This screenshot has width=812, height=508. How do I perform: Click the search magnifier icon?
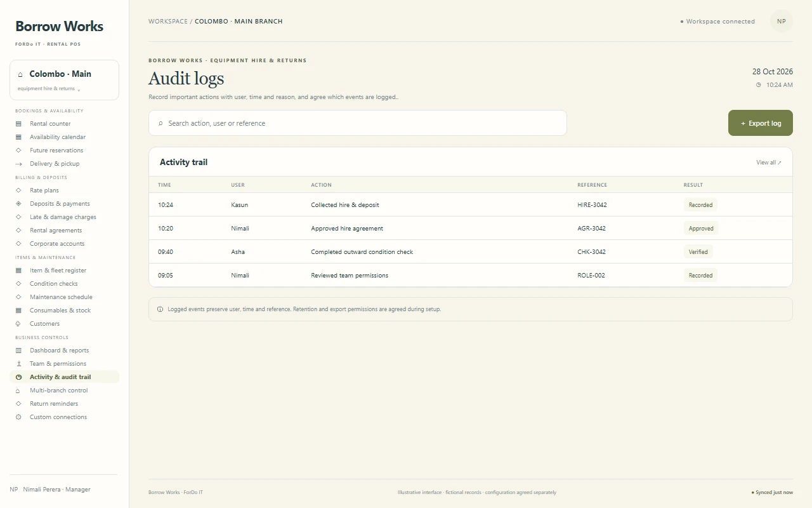pos(160,123)
